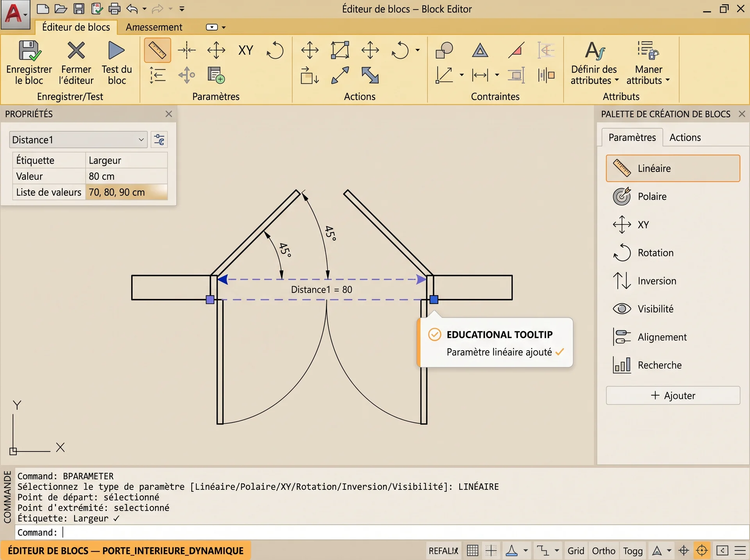The image size is (750, 560).
Task: Toggle REFALIX in status bar
Action: click(443, 551)
